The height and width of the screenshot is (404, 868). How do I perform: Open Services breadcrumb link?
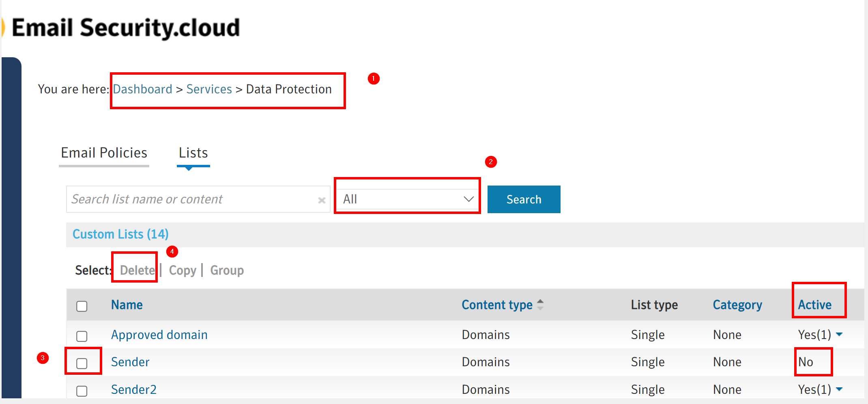[209, 89]
